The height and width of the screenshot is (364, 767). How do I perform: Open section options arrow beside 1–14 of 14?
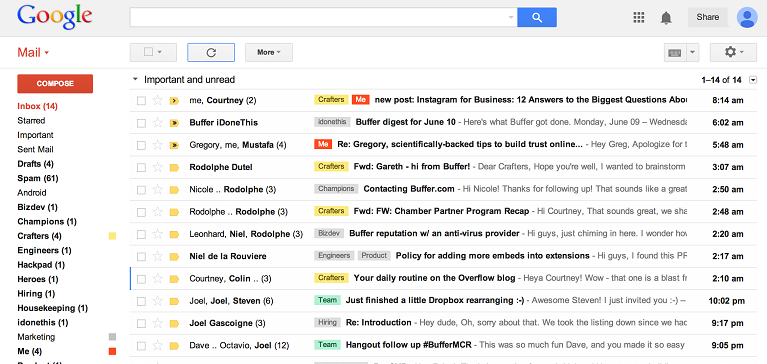[753, 80]
